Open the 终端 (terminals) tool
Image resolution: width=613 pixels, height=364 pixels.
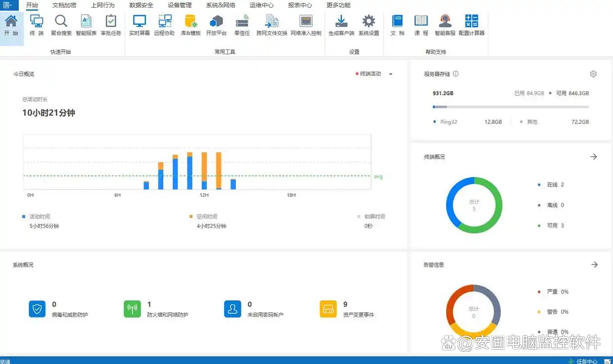pos(37,25)
